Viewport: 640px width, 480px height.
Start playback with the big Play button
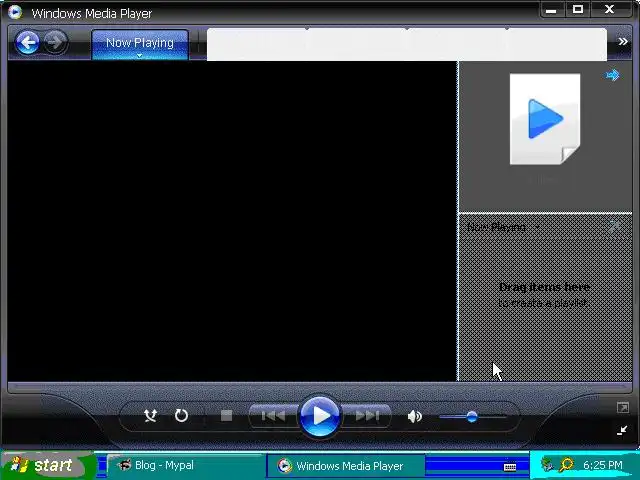click(320, 416)
